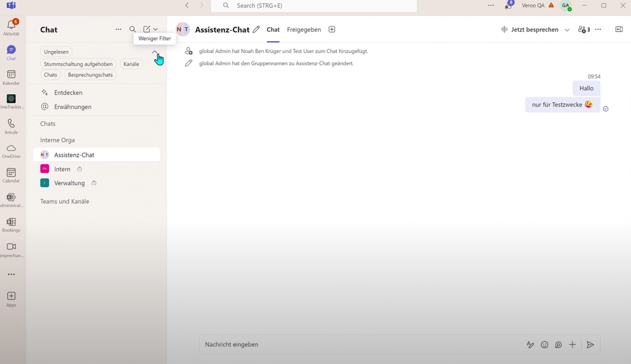631x364 pixels.
Task: Expand new chat options dropdown arrow
Action: click(x=155, y=29)
